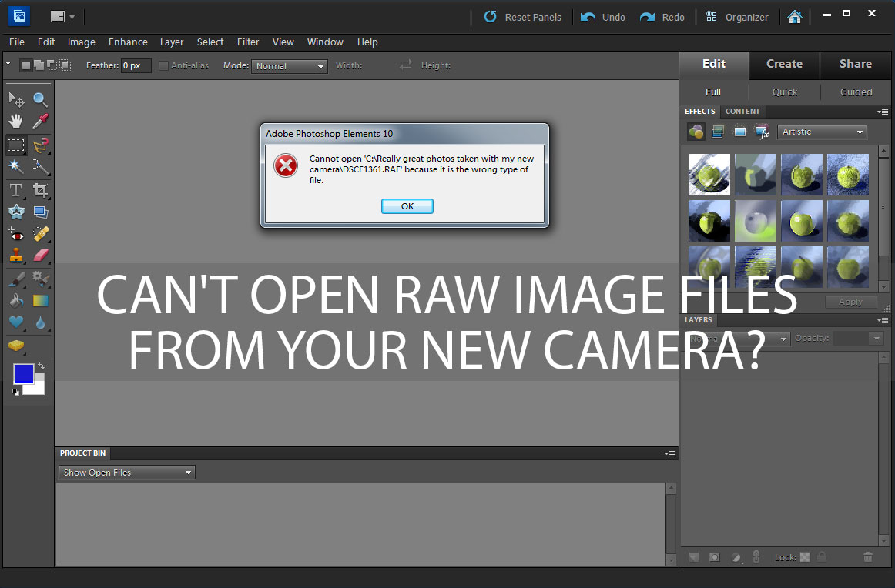Viewport: 895px width, 588px height.
Task: Open the layer blend mode dropdown
Action: coord(737,339)
